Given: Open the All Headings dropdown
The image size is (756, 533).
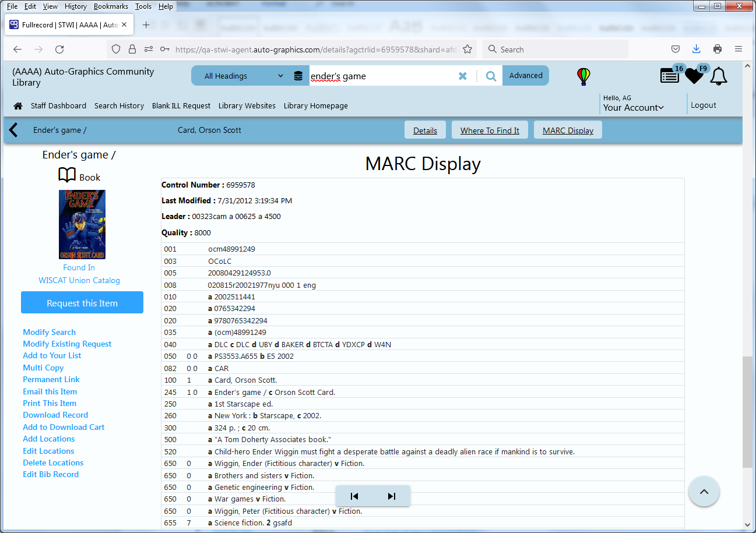Looking at the screenshot, I should click(x=243, y=76).
